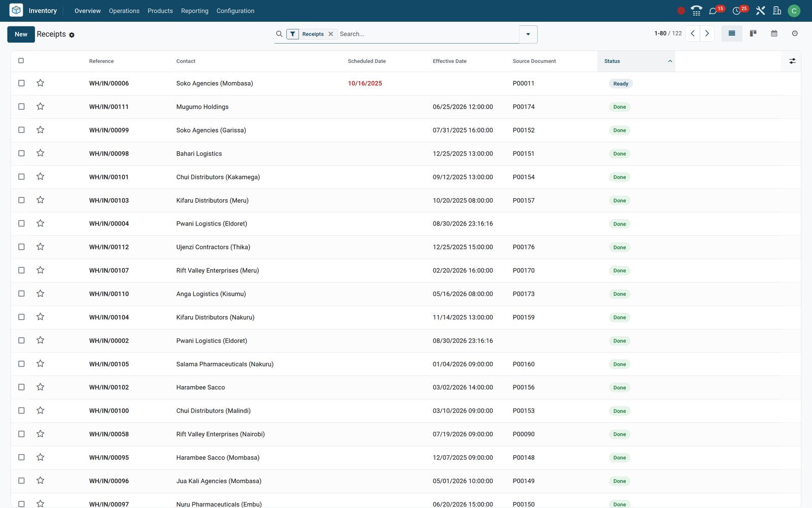Select checkbox for WH/IN/00102
This screenshot has width=812, height=508.
[x=21, y=387]
